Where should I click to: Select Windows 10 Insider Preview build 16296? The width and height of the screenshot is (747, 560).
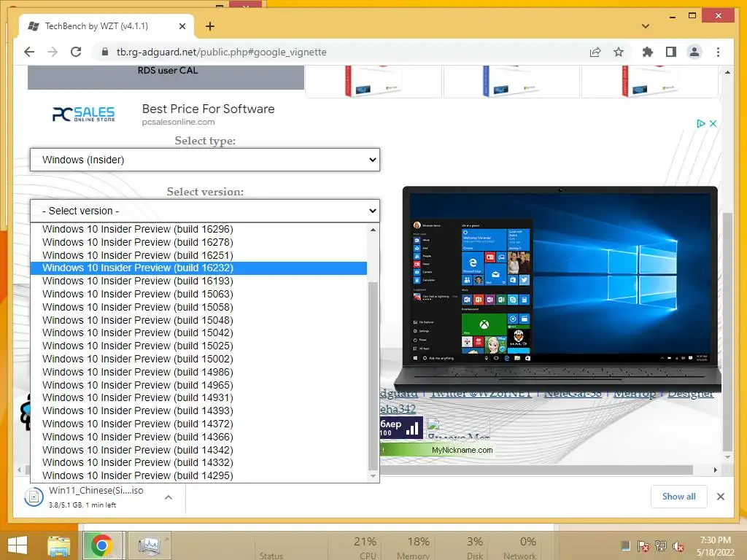pyautogui.click(x=198, y=229)
